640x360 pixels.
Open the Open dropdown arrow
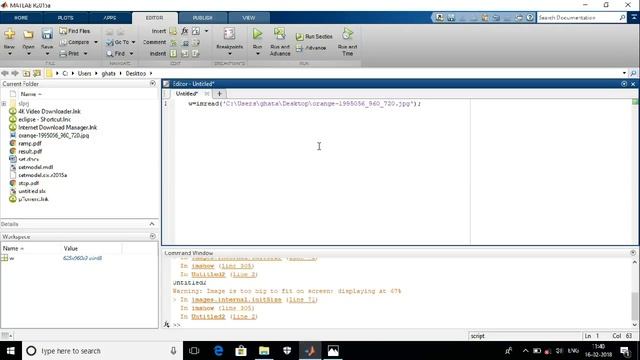[x=28, y=53]
